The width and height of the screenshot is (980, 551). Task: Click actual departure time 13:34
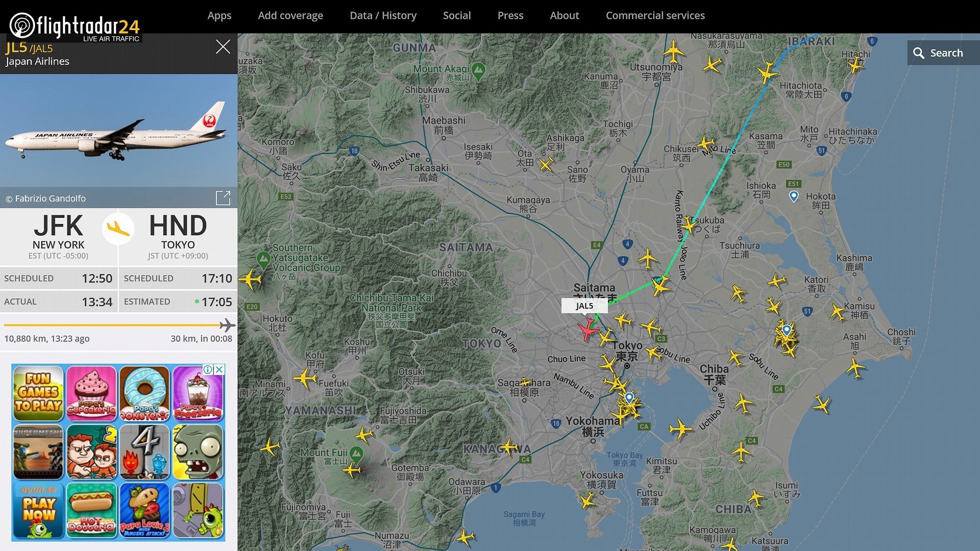[97, 302]
